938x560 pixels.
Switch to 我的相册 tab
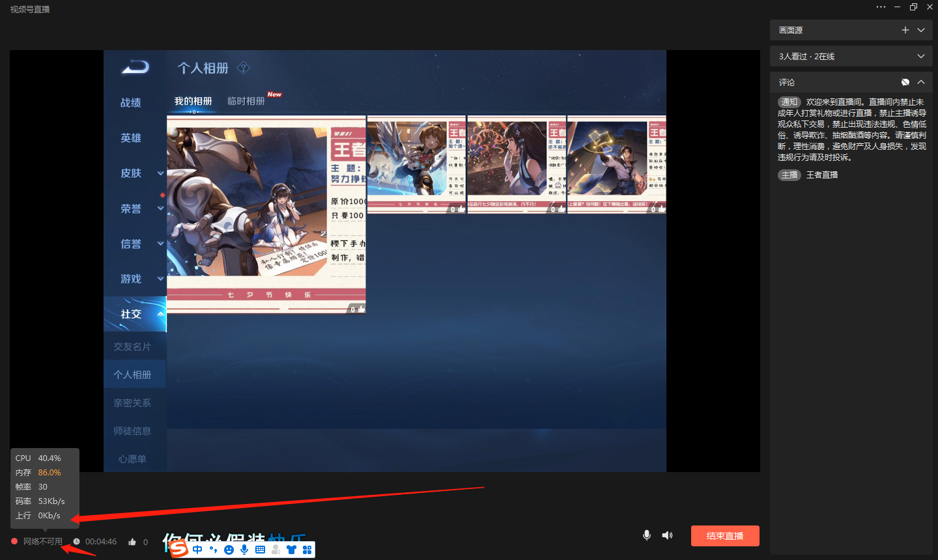(x=193, y=101)
